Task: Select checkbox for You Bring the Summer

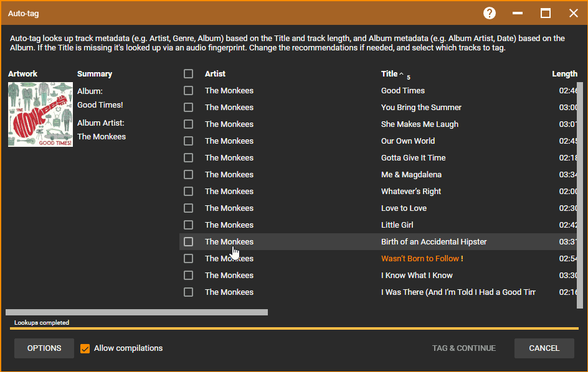Action: tap(188, 108)
